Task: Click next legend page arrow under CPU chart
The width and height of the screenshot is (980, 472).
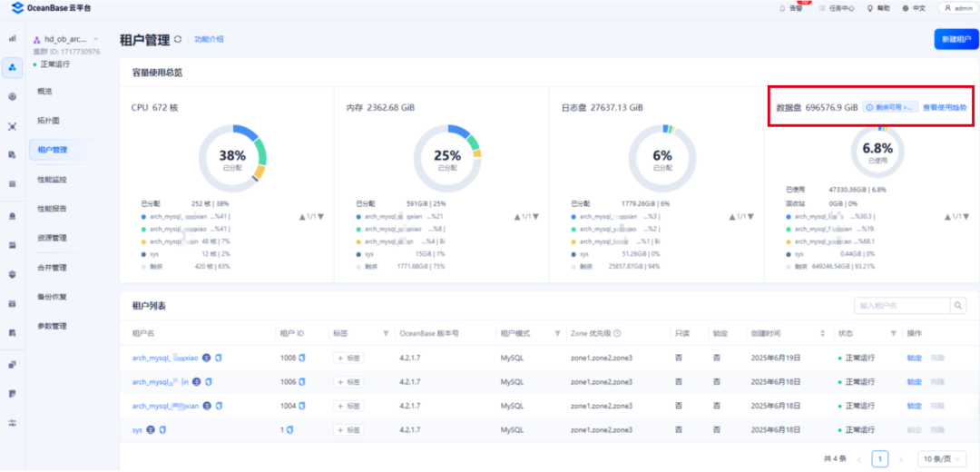Action: 320,217
